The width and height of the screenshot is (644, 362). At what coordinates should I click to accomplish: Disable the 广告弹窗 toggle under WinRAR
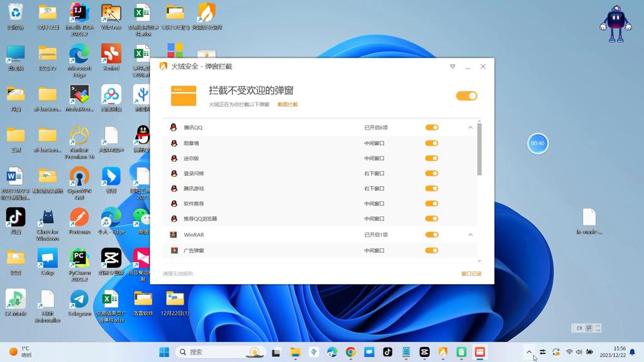[431, 251]
